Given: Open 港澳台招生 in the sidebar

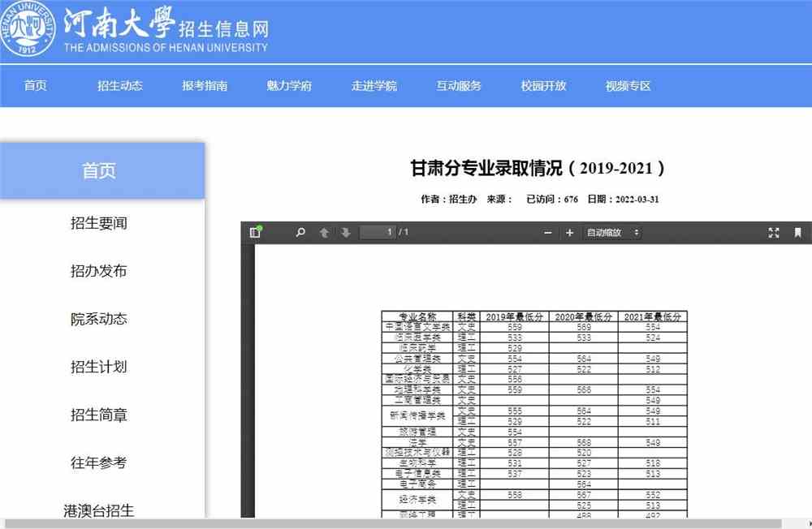Looking at the screenshot, I should click(99, 510).
